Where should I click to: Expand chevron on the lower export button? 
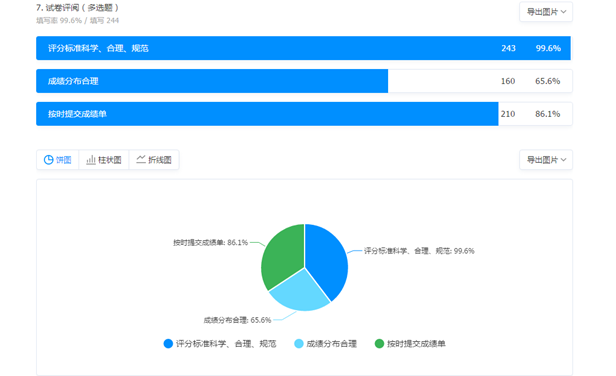click(564, 160)
